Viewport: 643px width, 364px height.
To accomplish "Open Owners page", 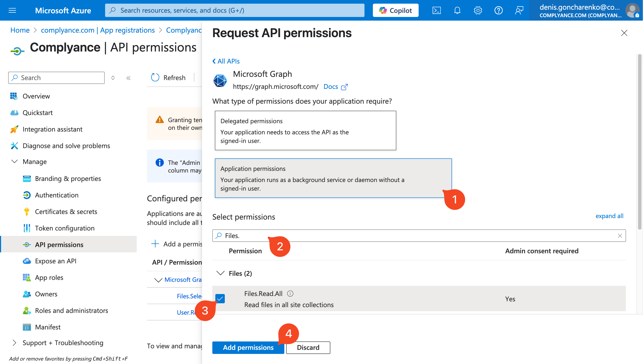I will tap(46, 294).
